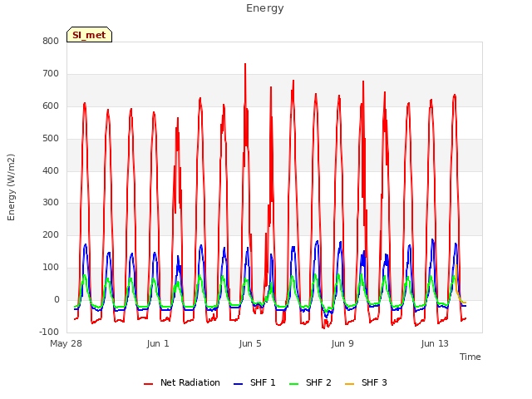This screenshot has width=532, height=399.
Task: Click the Jun 5 x-axis tick label
Action: (x=250, y=343)
